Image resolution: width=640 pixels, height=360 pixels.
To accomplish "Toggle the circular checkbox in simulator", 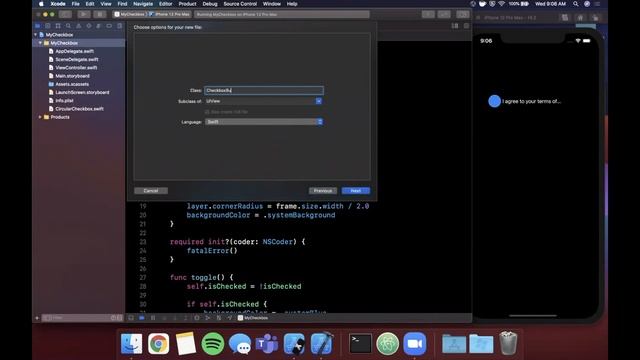I will (x=494, y=101).
